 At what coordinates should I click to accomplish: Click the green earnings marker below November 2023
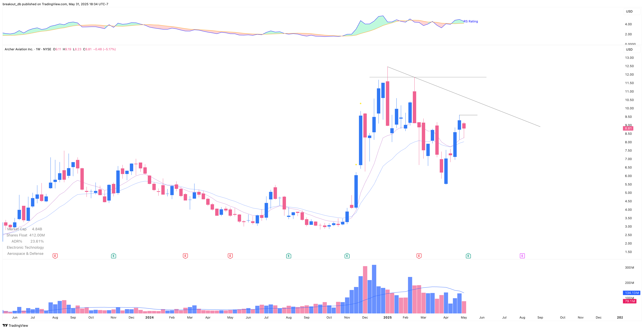(x=113, y=256)
